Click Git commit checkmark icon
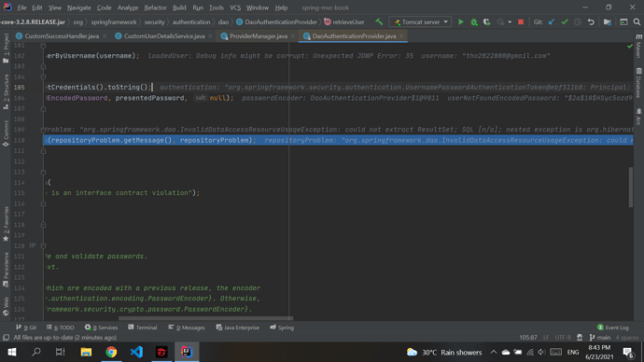The image size is (644, 362). (565, 22)
